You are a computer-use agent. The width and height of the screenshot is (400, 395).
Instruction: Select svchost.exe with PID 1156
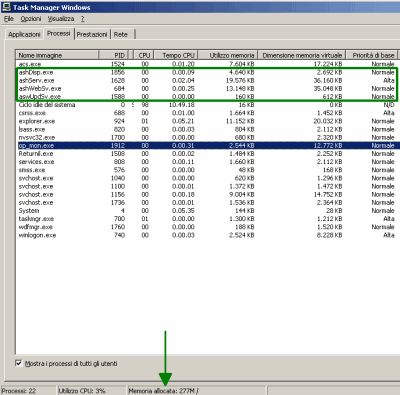[207, 194]
